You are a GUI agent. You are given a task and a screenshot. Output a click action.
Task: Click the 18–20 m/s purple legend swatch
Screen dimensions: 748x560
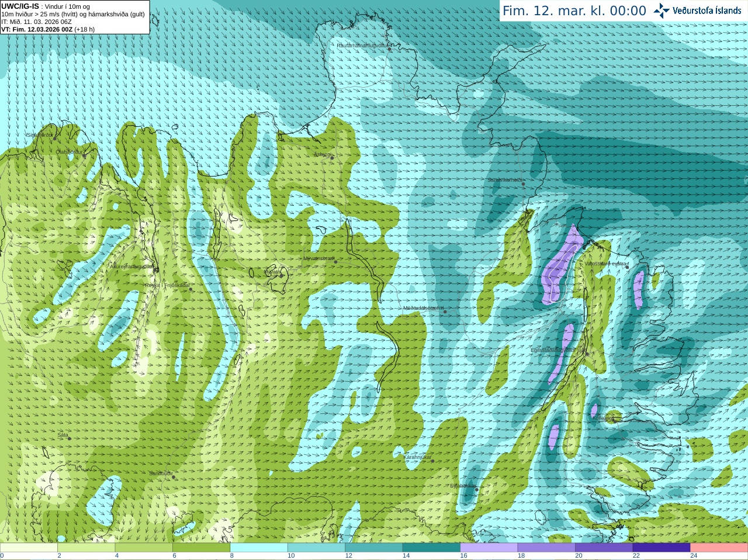[x=546, y=548]
